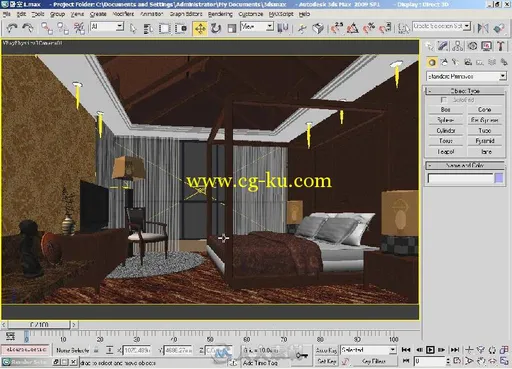
Task: Click the Tube primitive button
Action: click(x=485, y=130)
